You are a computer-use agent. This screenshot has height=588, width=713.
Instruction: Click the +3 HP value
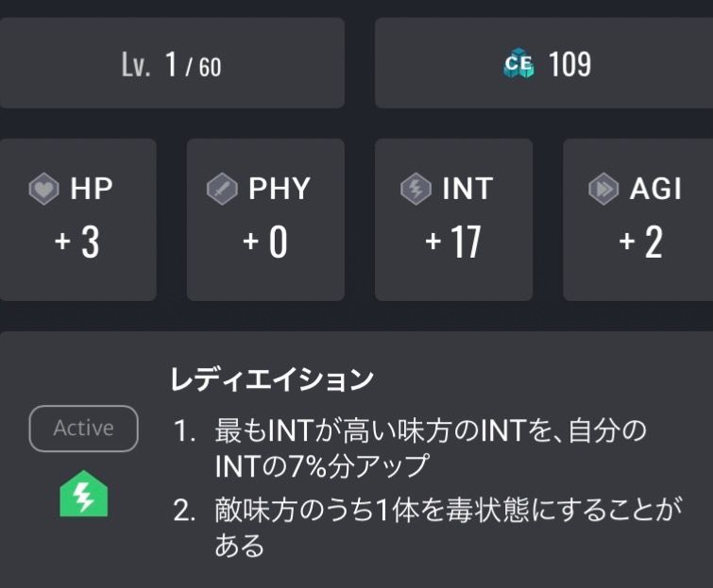pyautogui.click(x=77, y=243)
